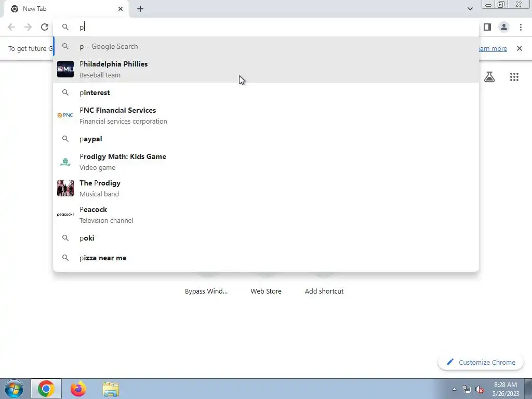
Task: Open a new tab with the plus icon
Action: 140,9
